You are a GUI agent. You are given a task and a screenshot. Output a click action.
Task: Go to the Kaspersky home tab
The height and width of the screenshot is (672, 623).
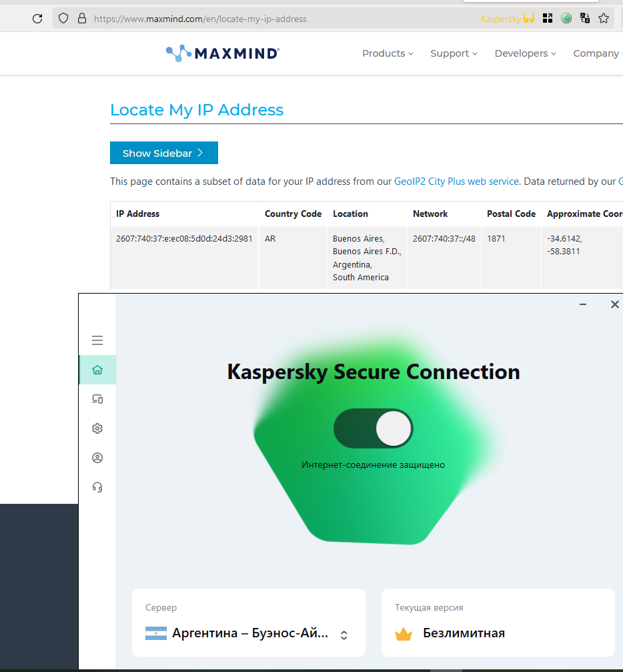coord(97,370)
